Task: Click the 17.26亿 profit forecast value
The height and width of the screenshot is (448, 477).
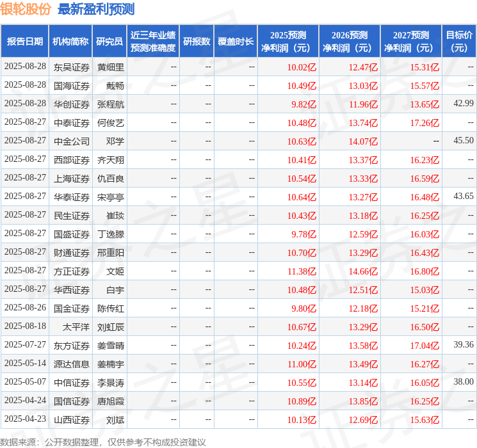Action: (x=424, y=123)
